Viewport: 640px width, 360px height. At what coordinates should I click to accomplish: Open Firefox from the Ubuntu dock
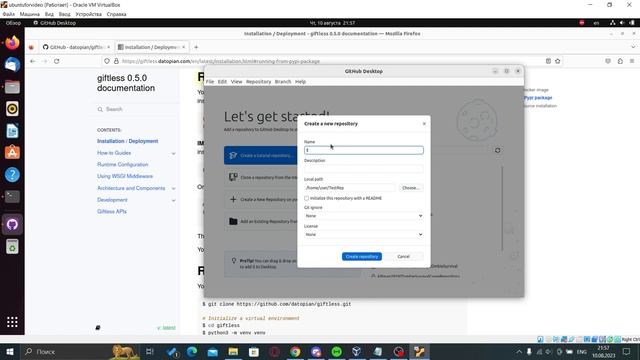coord(12,42)
